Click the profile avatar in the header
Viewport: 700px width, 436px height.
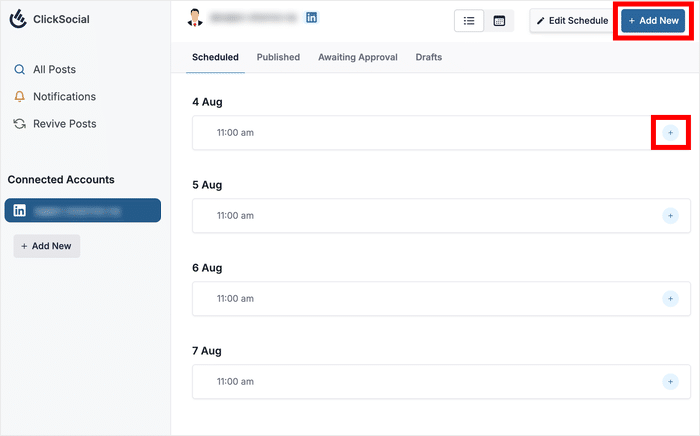(x=195, y=18)
